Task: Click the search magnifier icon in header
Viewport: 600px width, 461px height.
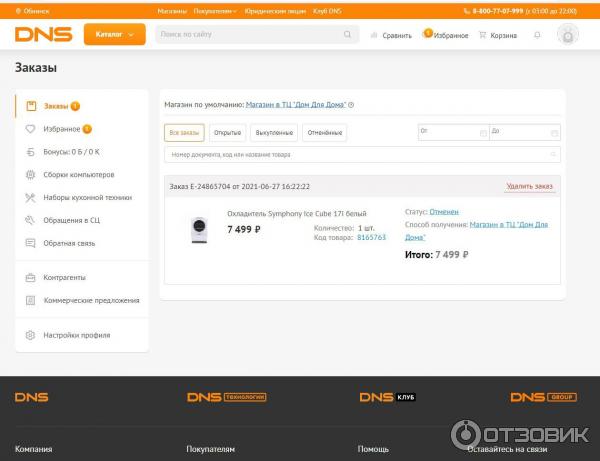Action: [349, 35]
